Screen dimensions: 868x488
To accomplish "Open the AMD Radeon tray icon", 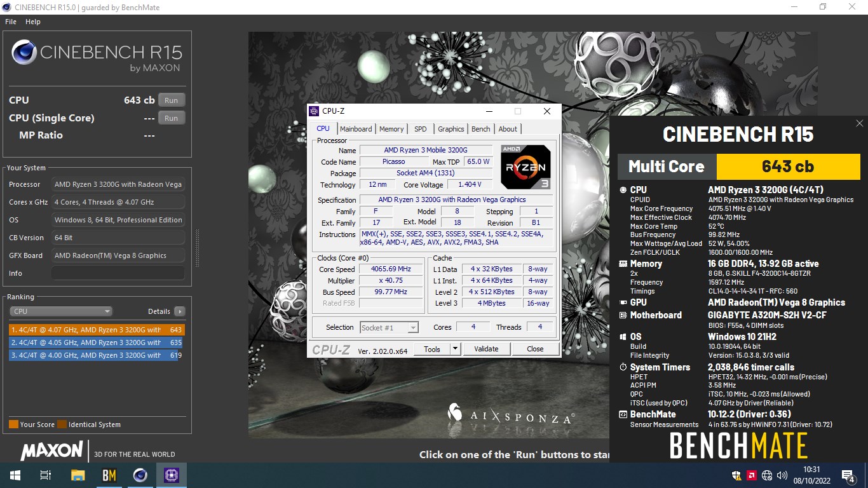I will pos(752,475).
